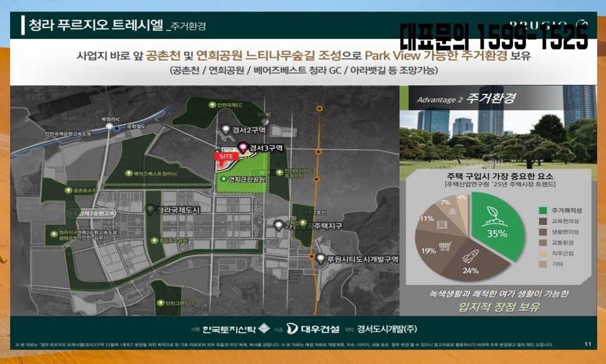Click the 교통환경 legend swatch

coord(543,243)
